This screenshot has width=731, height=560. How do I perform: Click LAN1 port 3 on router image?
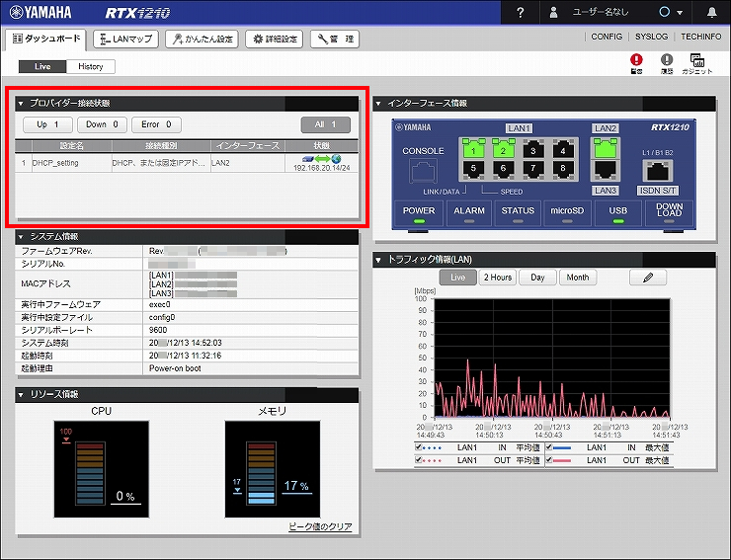tap(532, 149)
